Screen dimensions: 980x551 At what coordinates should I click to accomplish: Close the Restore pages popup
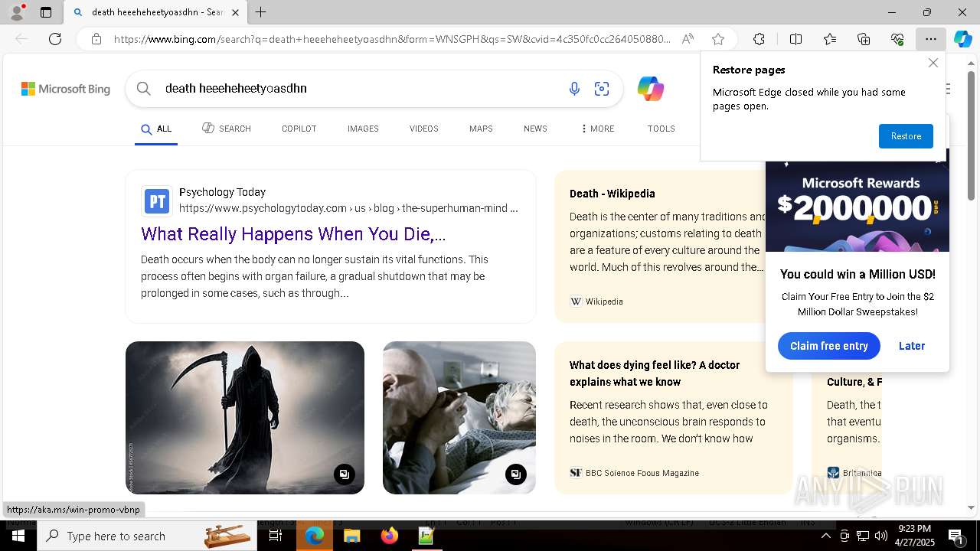coord(933,63)
